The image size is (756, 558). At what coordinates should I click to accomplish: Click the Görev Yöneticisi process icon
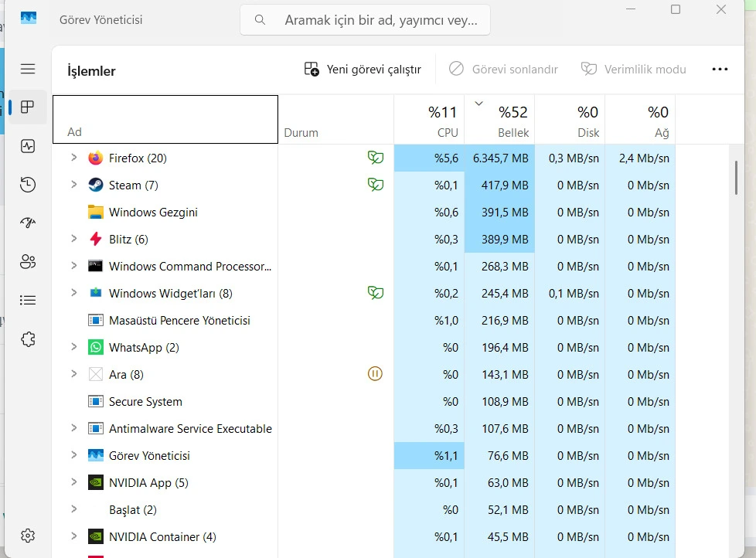95,455
